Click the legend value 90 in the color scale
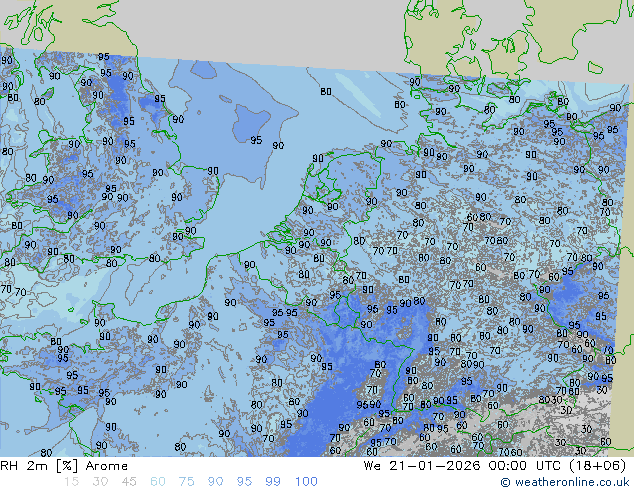 (215, 482)
